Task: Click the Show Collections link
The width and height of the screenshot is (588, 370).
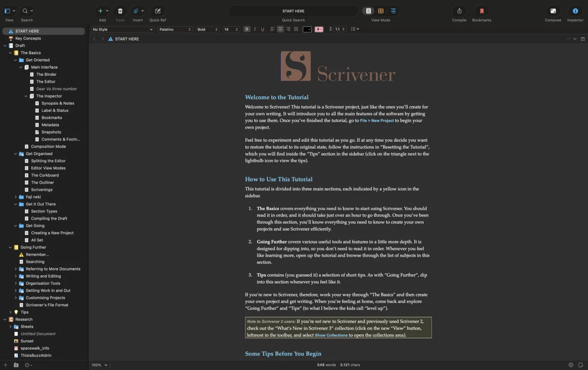Action: click(331, 336)
